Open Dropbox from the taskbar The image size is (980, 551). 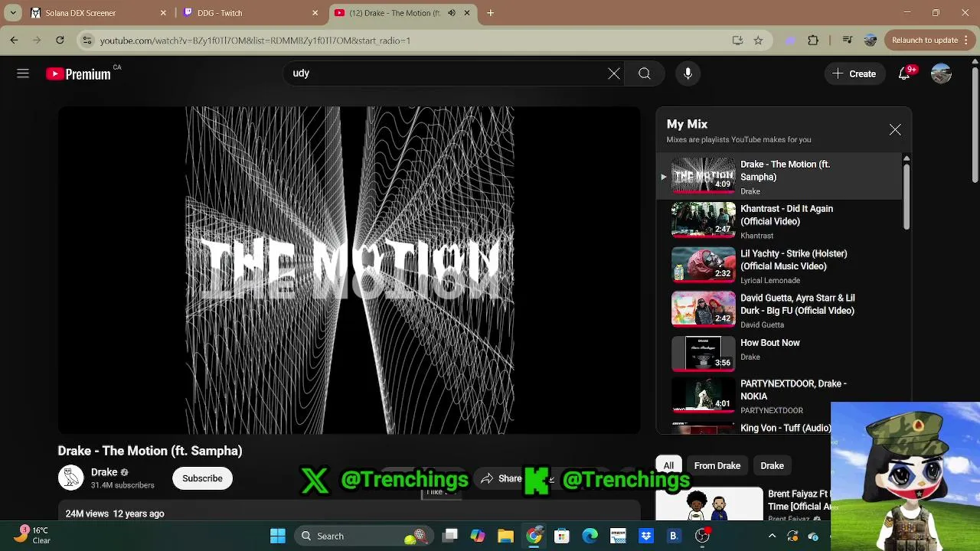tap(646, 536)
